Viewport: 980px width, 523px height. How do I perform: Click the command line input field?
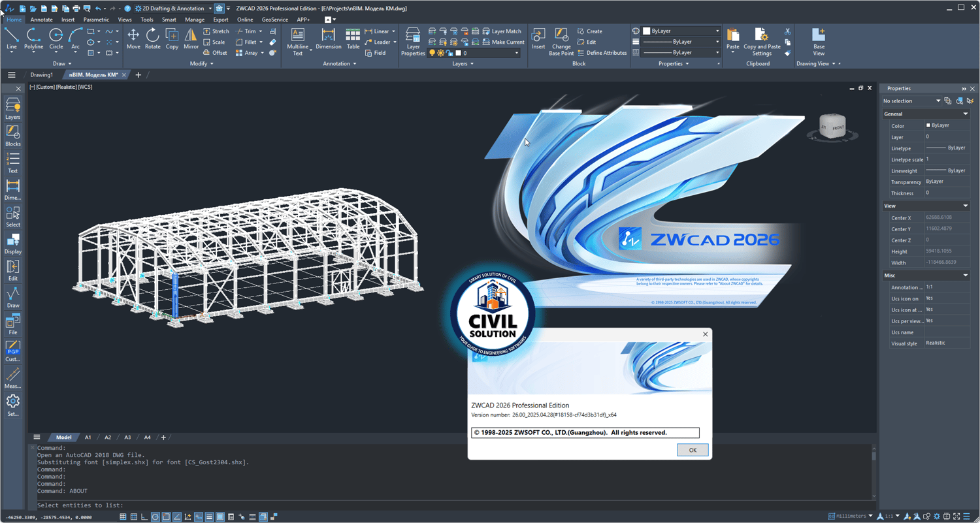451,505
